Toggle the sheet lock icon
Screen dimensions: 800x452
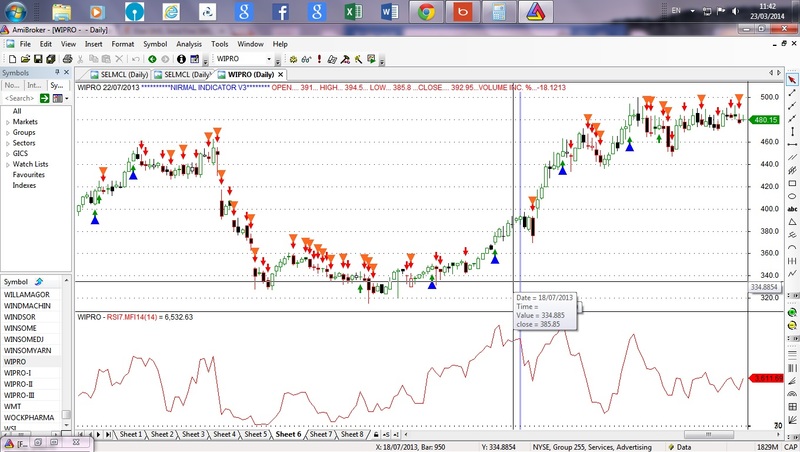point(376,435)
